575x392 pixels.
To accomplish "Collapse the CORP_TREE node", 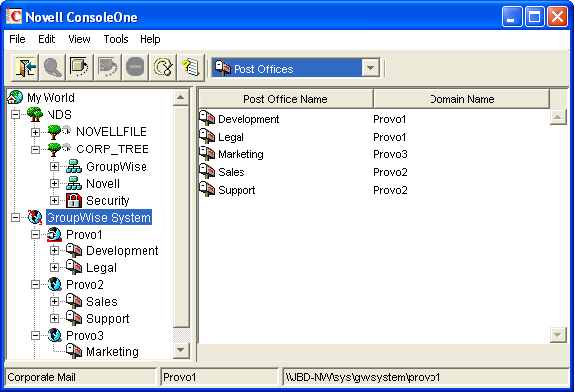I will click(x=35, y=149).
